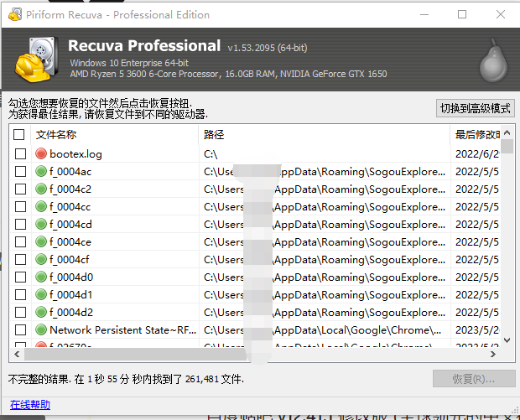Click the horizontal scroll left arrow
This screenshot has height=420, width=520.
(x=17, y=355)
